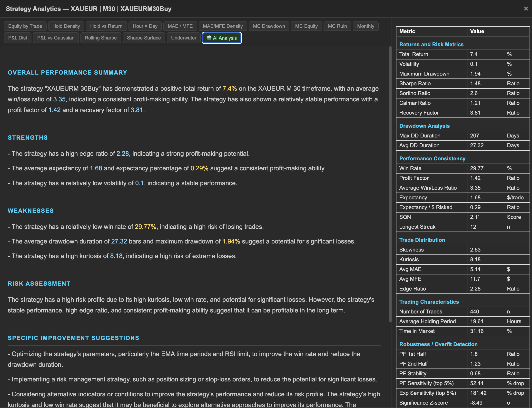Open the Sharpe Surface plot

click(144, 38)
